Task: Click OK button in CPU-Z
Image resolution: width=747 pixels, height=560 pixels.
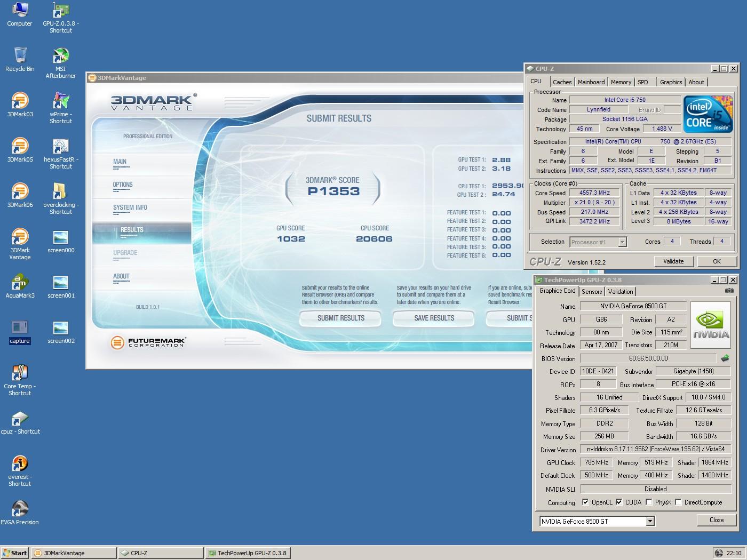Action: (x=717, y=261)
